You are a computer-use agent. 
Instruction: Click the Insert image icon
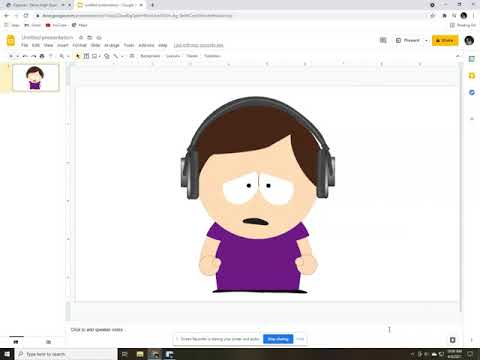(94, 56)
